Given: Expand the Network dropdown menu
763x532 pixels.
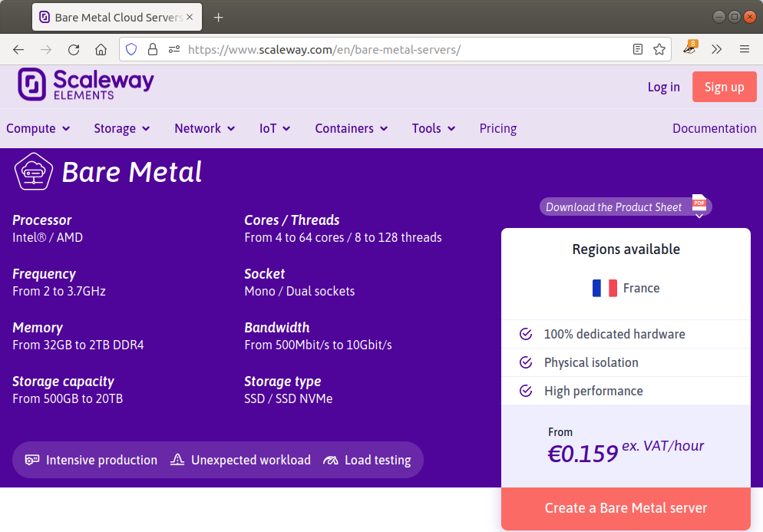Looking at the screenshot, I should click(204, 128).
